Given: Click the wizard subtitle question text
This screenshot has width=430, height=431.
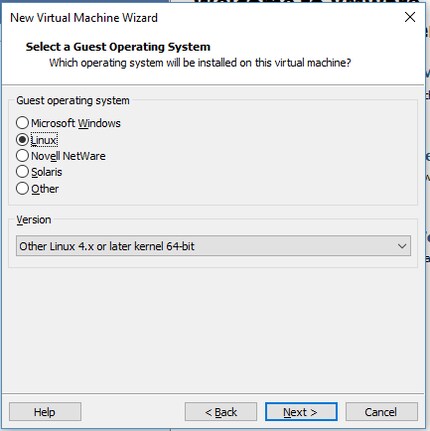Looking at the screenshot, I should (x=200, y=63).
